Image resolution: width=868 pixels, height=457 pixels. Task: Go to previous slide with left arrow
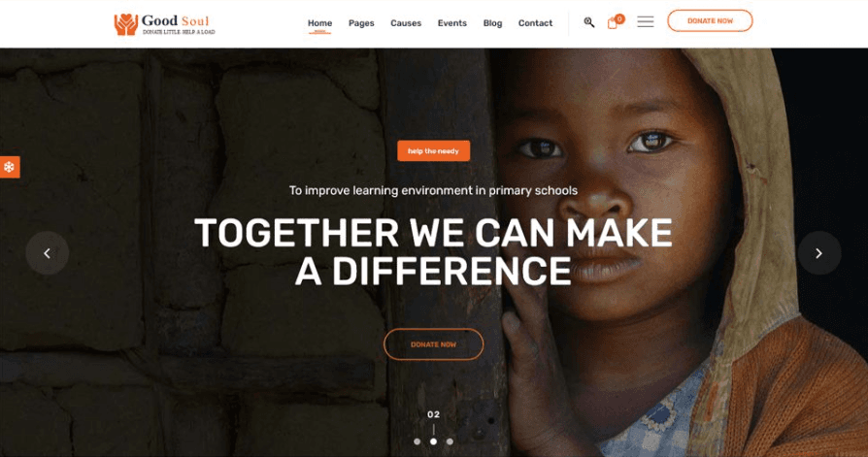tap(47, 253)
